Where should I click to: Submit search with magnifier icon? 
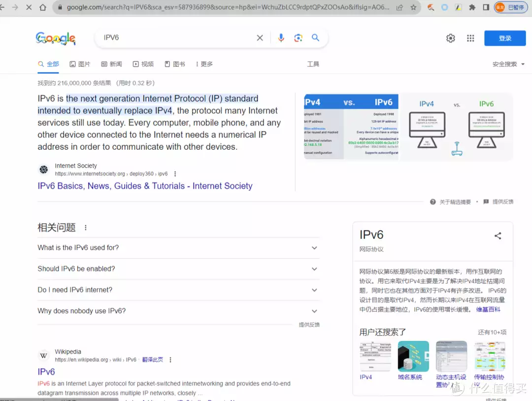click(x=316, y=37)
